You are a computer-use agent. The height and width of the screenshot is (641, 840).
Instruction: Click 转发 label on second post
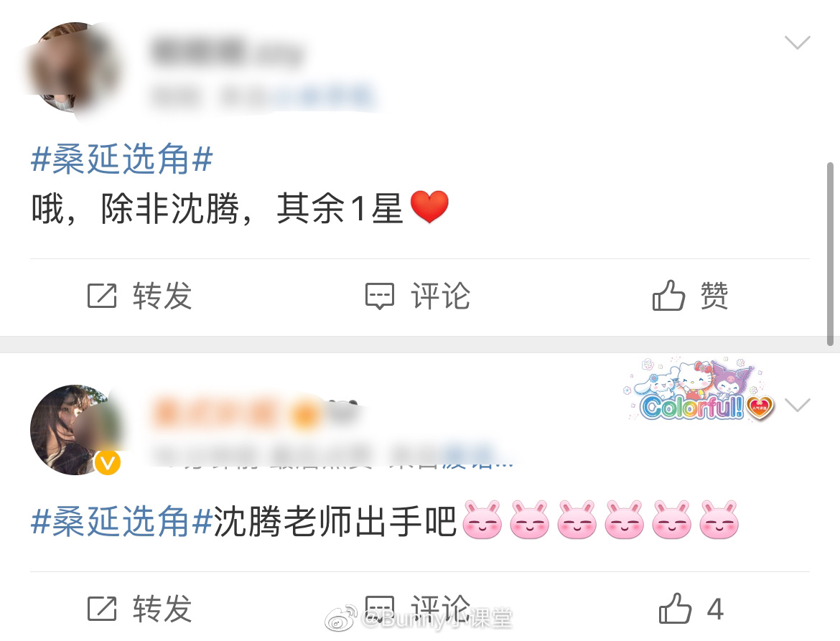(162, 608)
